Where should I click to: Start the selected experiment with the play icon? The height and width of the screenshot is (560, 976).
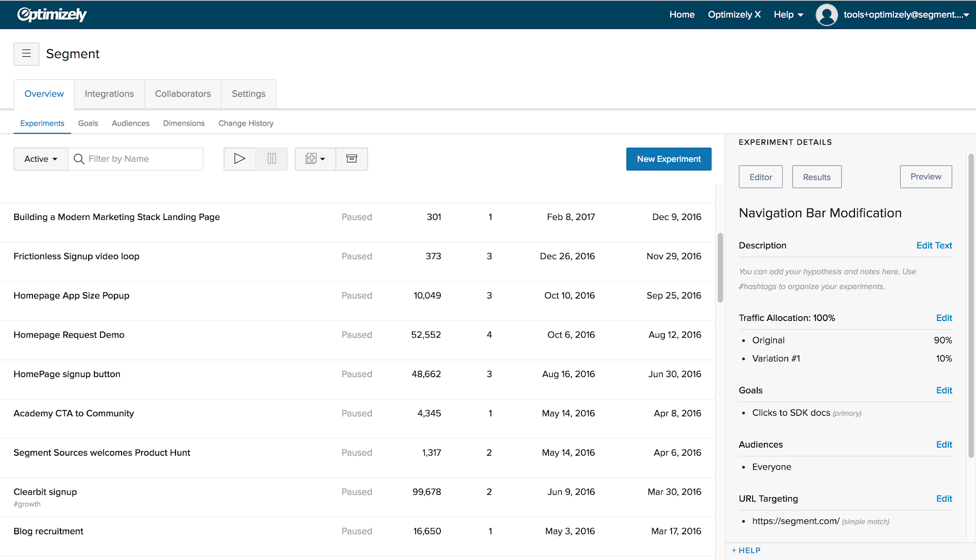(x=239, y=159)
